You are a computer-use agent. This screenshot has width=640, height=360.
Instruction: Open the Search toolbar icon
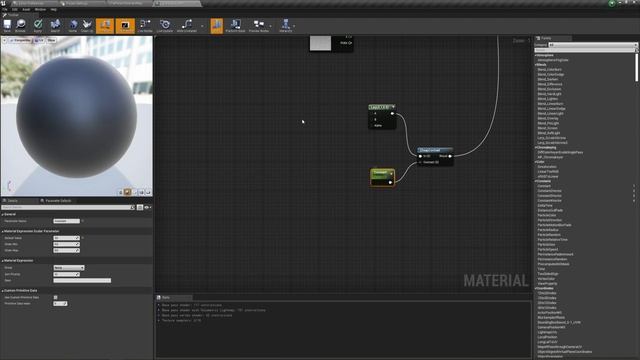(55, 26)
